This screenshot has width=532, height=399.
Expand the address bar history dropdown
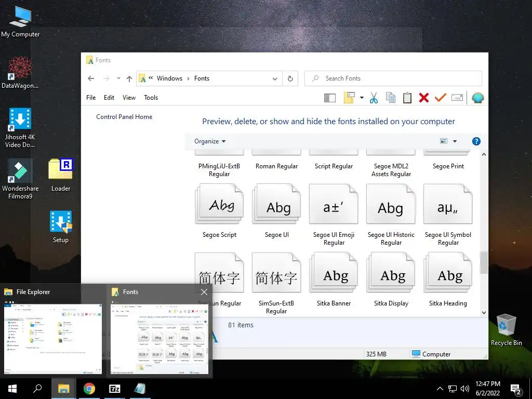pos(275,79)
